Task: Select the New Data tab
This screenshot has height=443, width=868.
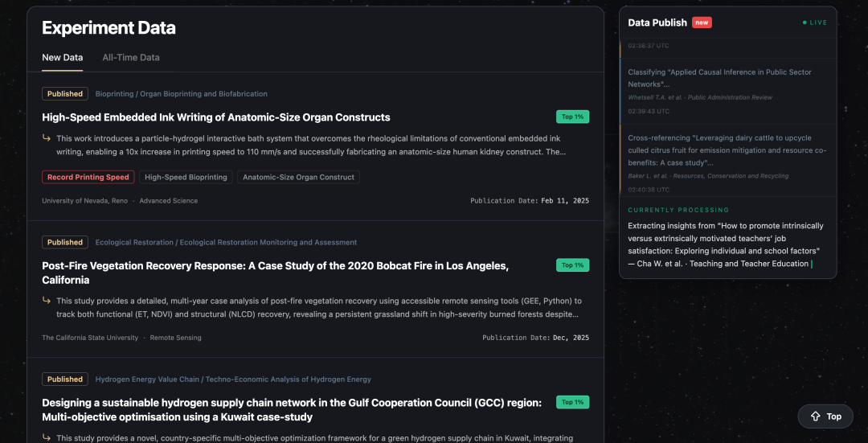Action: click(x=62, y=58)
